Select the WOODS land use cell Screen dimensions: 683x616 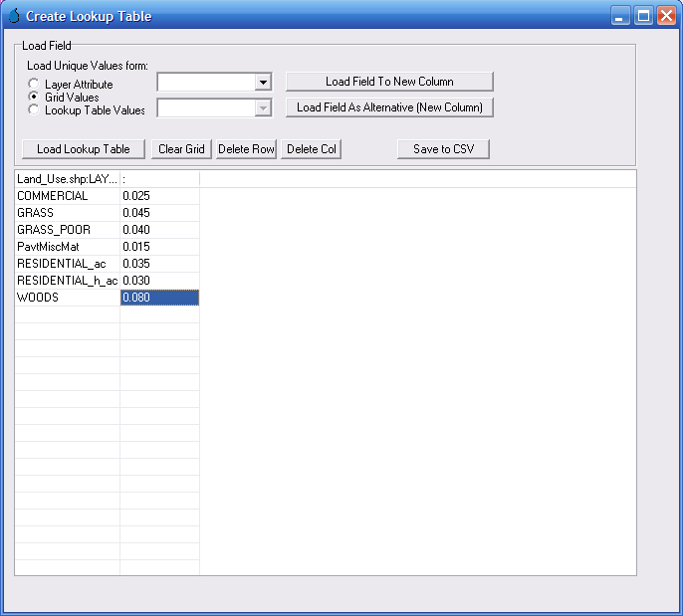click(67, 298)
